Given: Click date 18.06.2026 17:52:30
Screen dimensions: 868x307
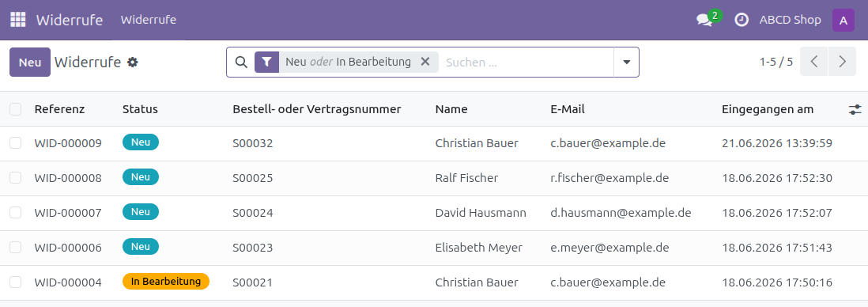Looking at the screenshot, I should (x=777, y=178).
